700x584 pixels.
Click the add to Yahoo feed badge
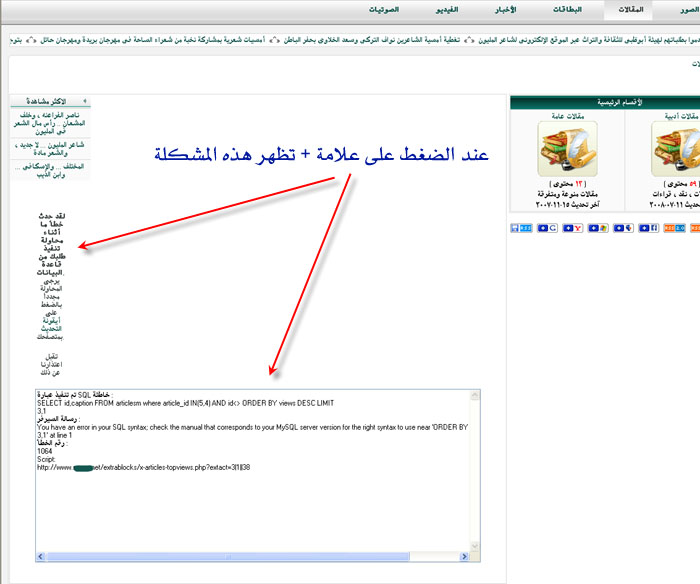click(572, 229)
